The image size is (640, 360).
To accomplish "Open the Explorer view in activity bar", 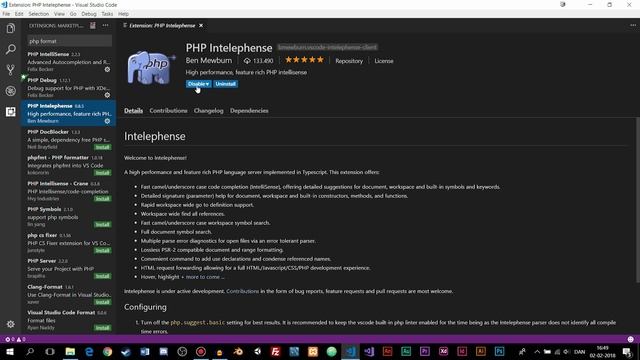I will [11, 28].
